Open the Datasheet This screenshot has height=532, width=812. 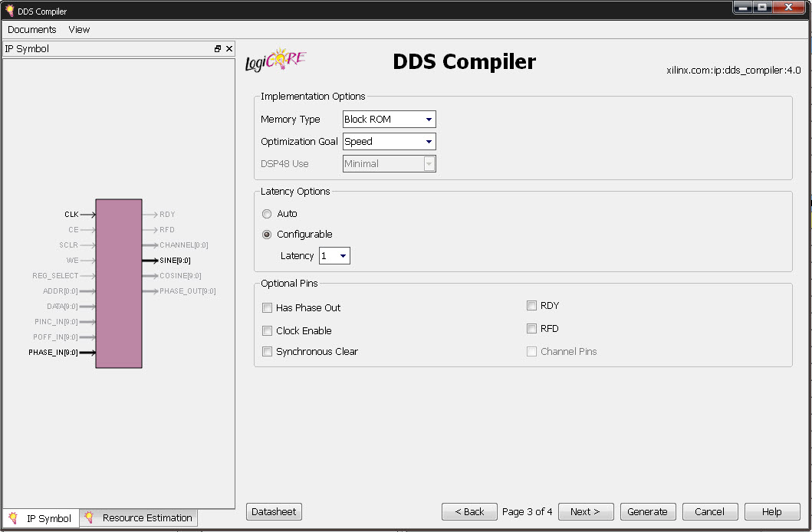pyautogui.click(x=275, y=512)
